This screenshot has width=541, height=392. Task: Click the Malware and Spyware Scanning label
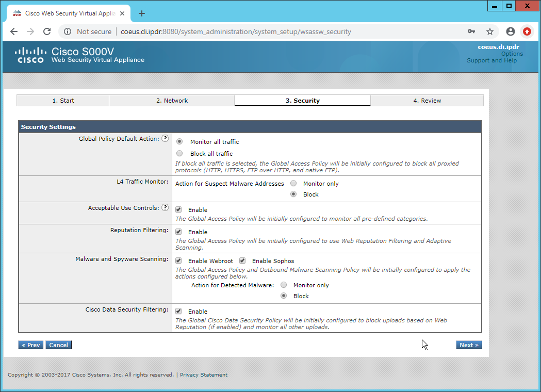click(122, 259)
